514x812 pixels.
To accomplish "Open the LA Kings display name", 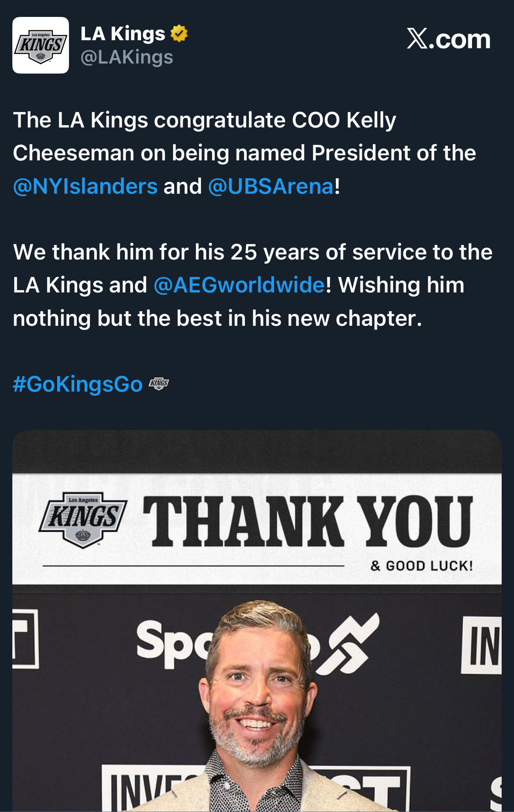I will pyautogui.click(x=123, y=34).
